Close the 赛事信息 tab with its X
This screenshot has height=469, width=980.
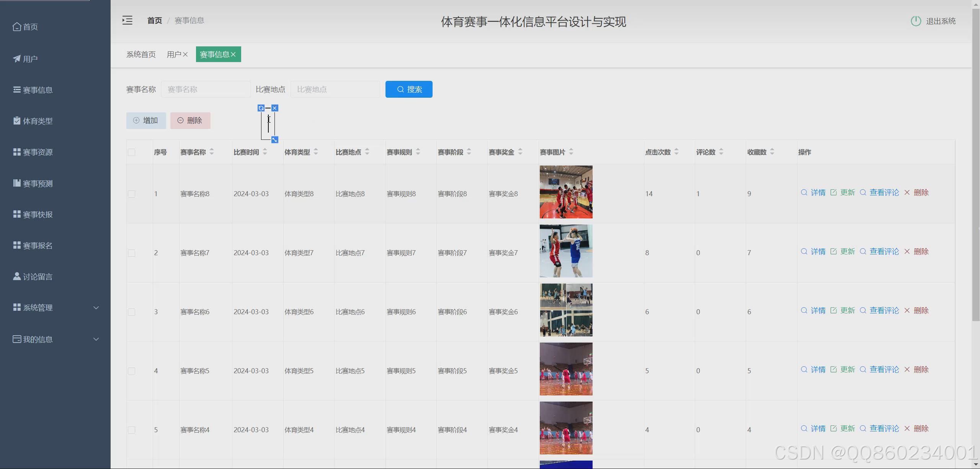click(233, 54)
